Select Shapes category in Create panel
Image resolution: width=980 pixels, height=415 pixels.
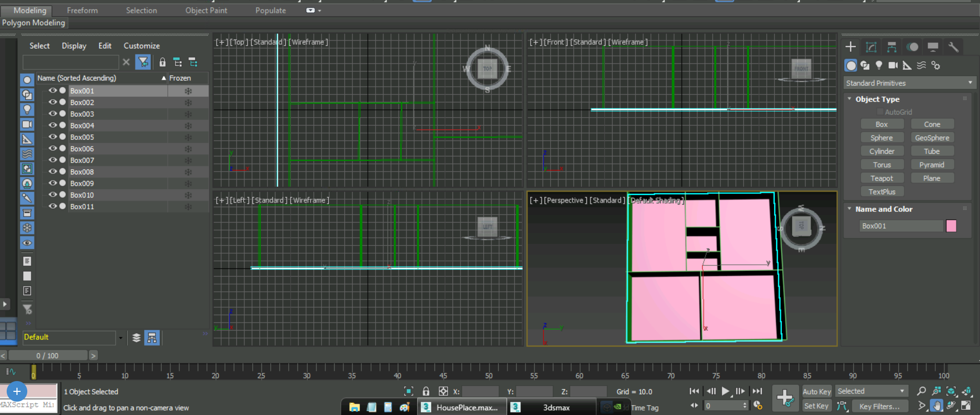(865, 65)
